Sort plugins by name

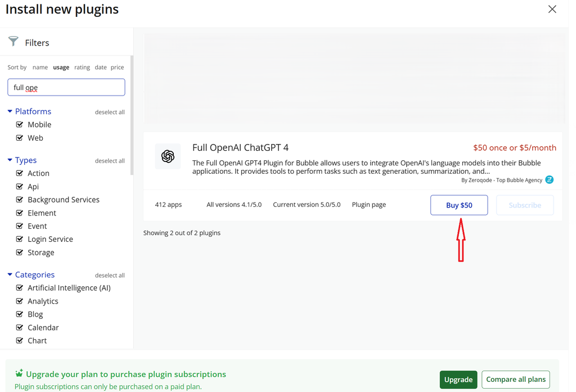point(40,67)
